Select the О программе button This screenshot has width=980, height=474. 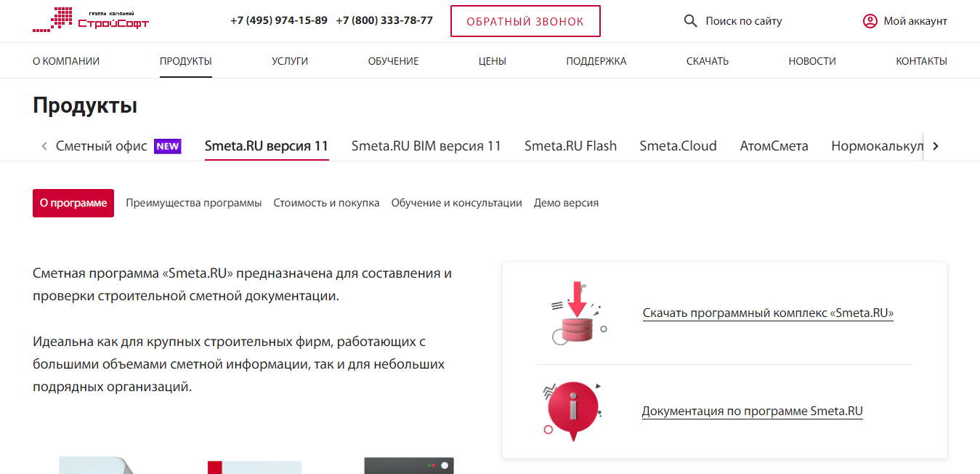point(73,203)
